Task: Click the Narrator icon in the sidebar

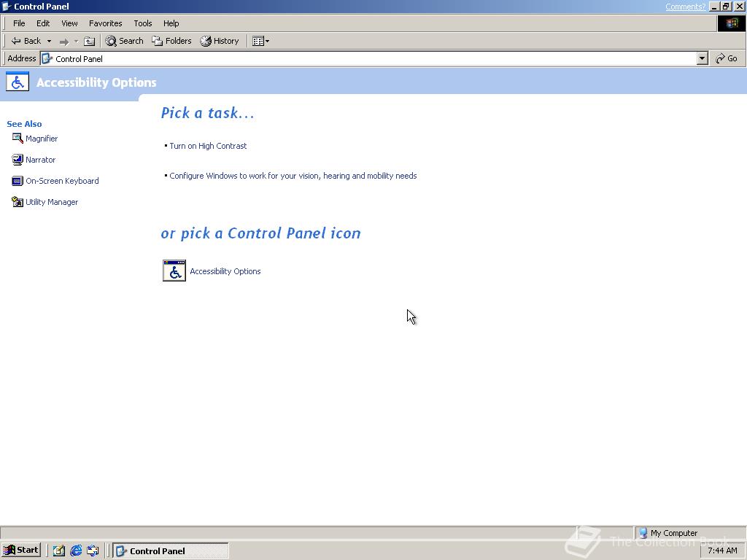Action: 18,160
